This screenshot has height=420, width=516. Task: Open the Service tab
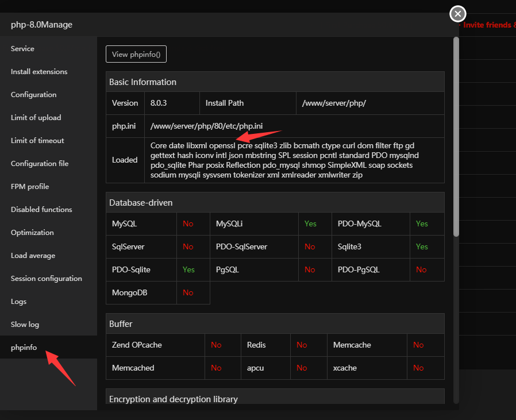pyautogui.click(x=23, y=49)
